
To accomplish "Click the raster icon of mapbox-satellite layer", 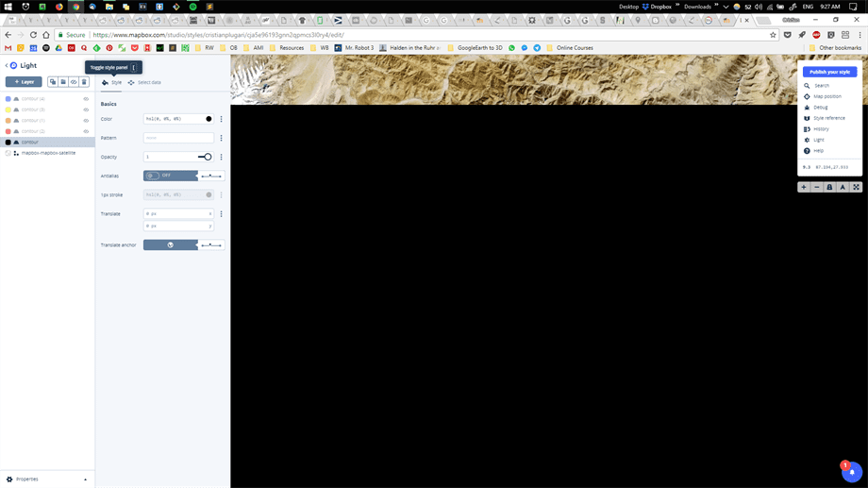I will tap(16, 153).
